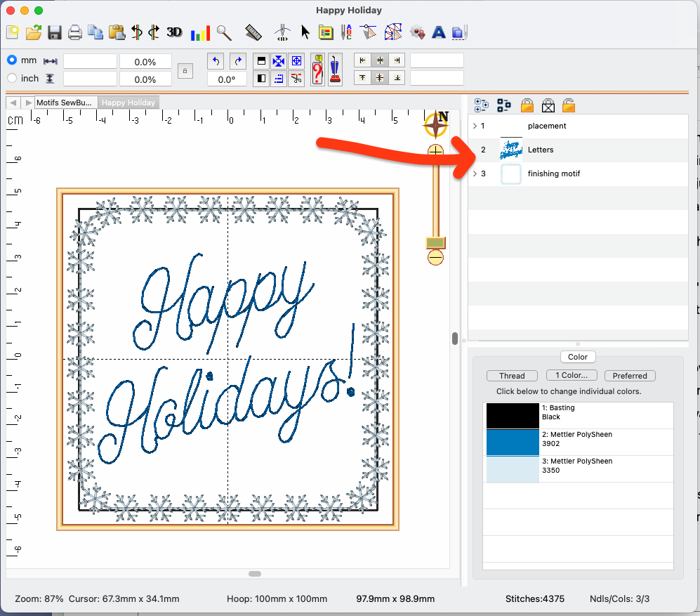Switch to the Happy Holiday tab
The image size is (700, 616).
pos(128,103)
